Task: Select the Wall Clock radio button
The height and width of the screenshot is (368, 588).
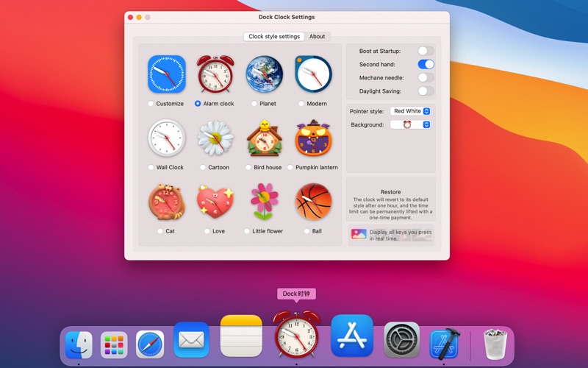Action: [151, 167]
